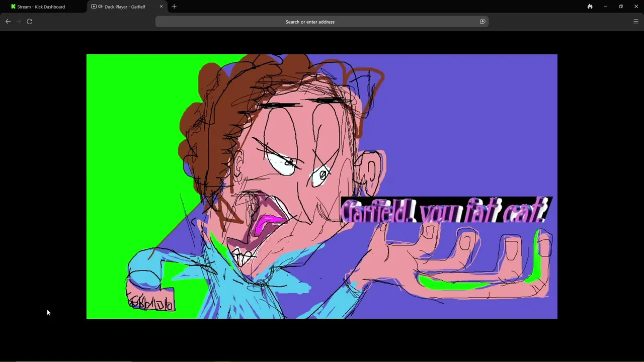Close the browser window
Screen dimensions: 644x362
click(x=636, y=7)
